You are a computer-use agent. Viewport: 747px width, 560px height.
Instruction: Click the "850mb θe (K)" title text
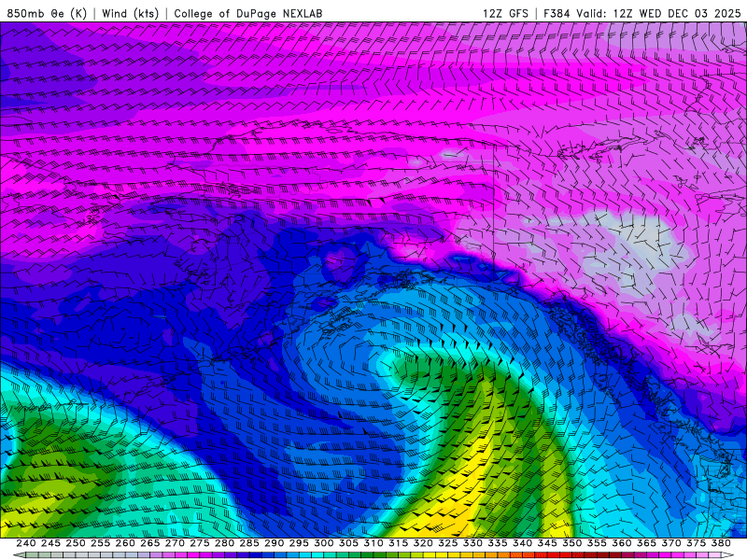(47, 13)
